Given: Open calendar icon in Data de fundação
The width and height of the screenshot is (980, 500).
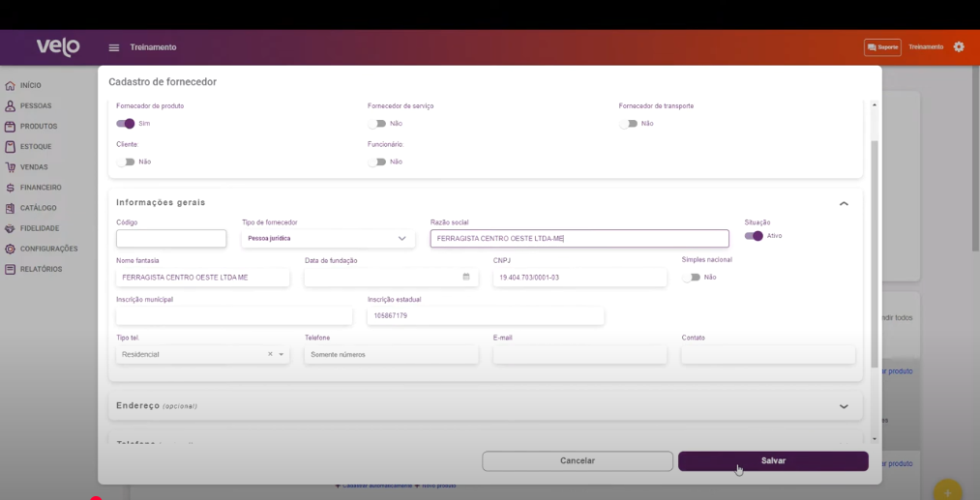Looking at the screenshot, I should coord(465,278).
